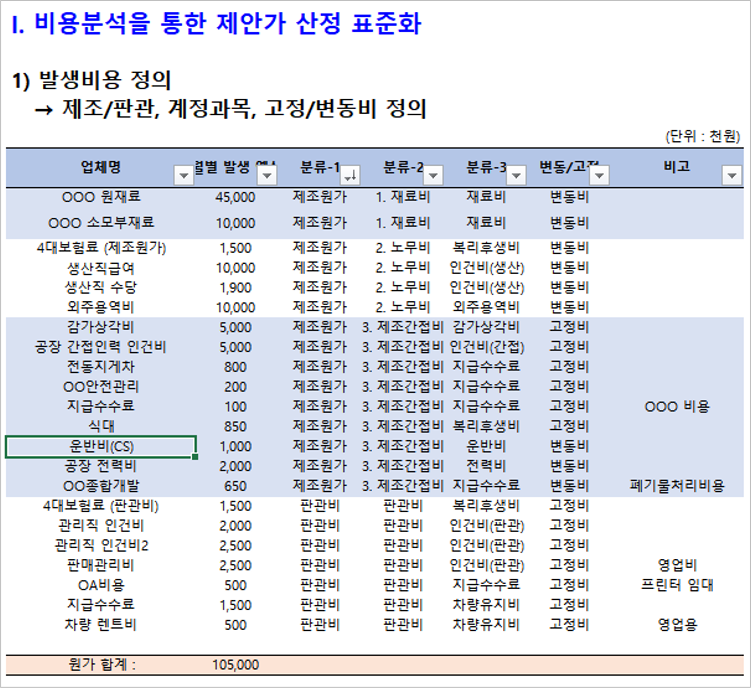Select the 감가상각비 cell in 업체명 column
751x688 pixels.
[x=101, y=327]
